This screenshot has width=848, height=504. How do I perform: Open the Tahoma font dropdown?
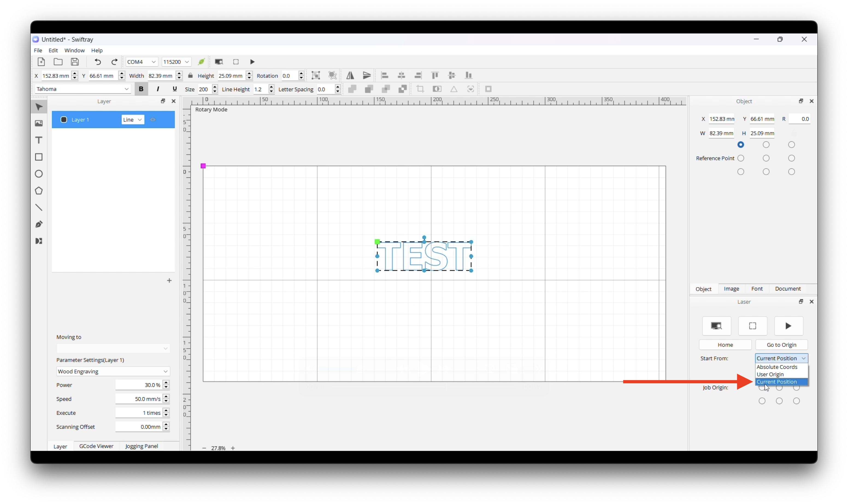click(x=83, y=89)
